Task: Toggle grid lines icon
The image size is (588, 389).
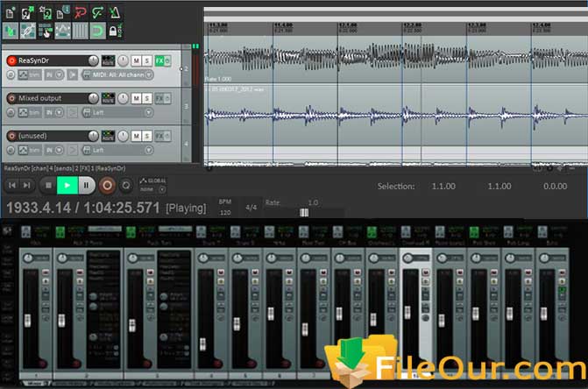Action: pyautogui.click(x=80, y=31)
